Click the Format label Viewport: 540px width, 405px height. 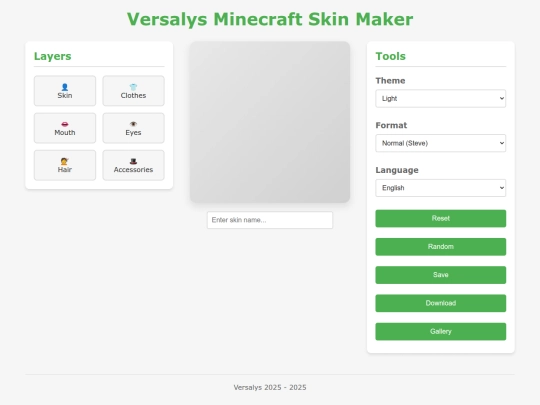pos(391,125)
